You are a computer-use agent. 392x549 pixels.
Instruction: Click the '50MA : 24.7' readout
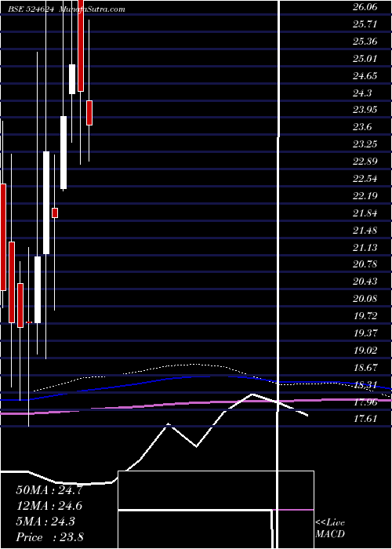click(49, 490)
